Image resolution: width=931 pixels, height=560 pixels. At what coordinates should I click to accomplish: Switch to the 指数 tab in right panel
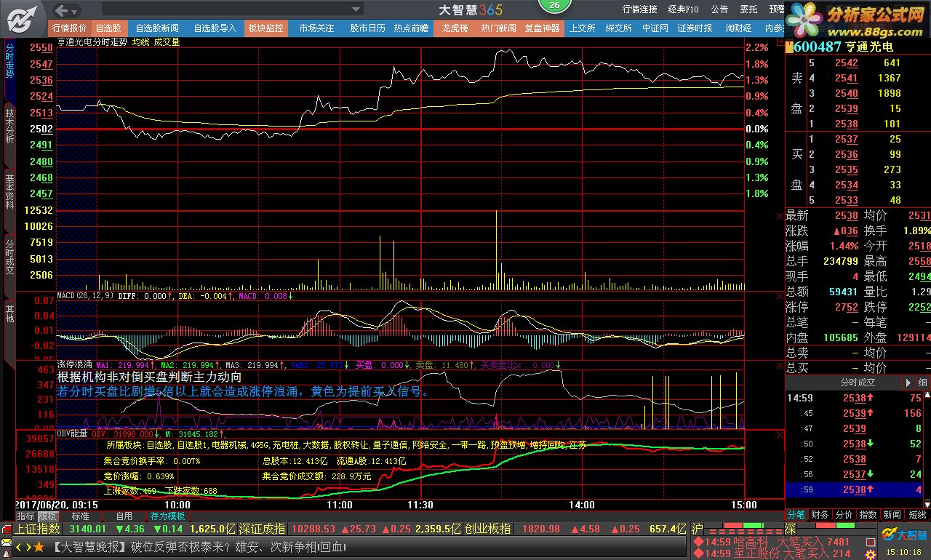coord(868,515)
